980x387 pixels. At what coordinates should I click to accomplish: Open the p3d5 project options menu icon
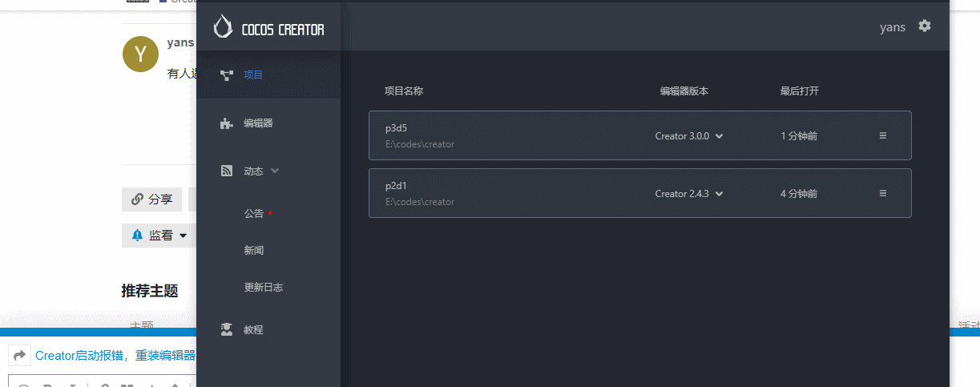[x=883, y=135]
